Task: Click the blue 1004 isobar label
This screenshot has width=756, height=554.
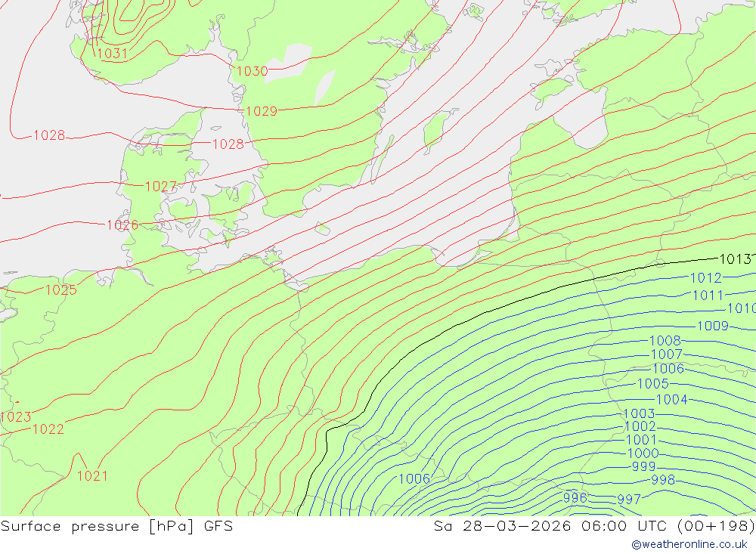Action: [x=671, y=400]
